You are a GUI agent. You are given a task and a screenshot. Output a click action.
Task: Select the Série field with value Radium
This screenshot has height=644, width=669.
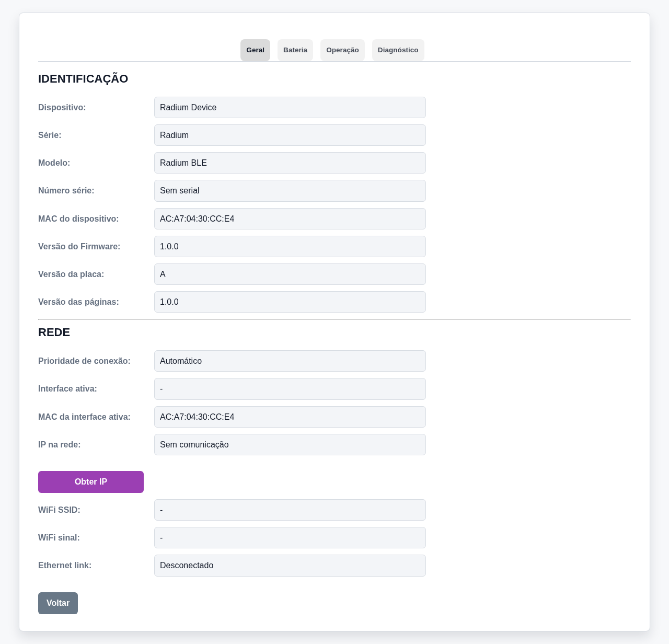(290, 135)
